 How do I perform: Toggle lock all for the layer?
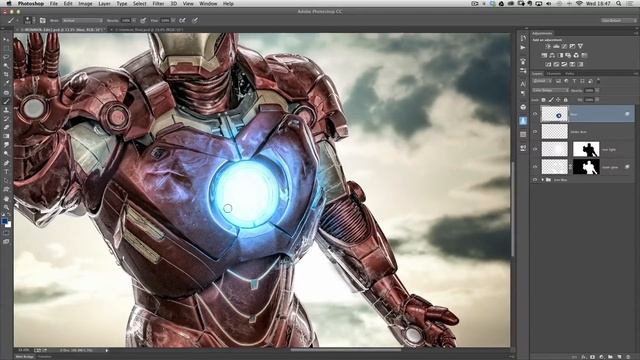(x=566, y=100)
